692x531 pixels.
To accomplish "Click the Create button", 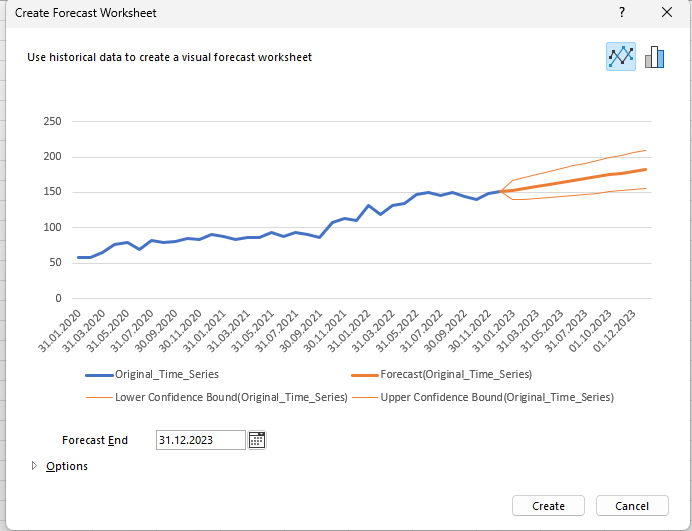I will coord(548,506).
